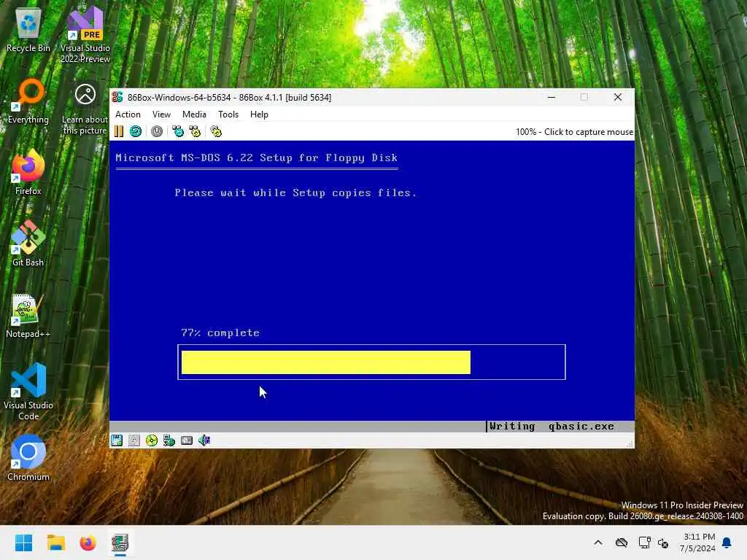Click the emulated blue DOS screen's title text
This screenshot has width=747, height=560.
(x=256, y=157)
